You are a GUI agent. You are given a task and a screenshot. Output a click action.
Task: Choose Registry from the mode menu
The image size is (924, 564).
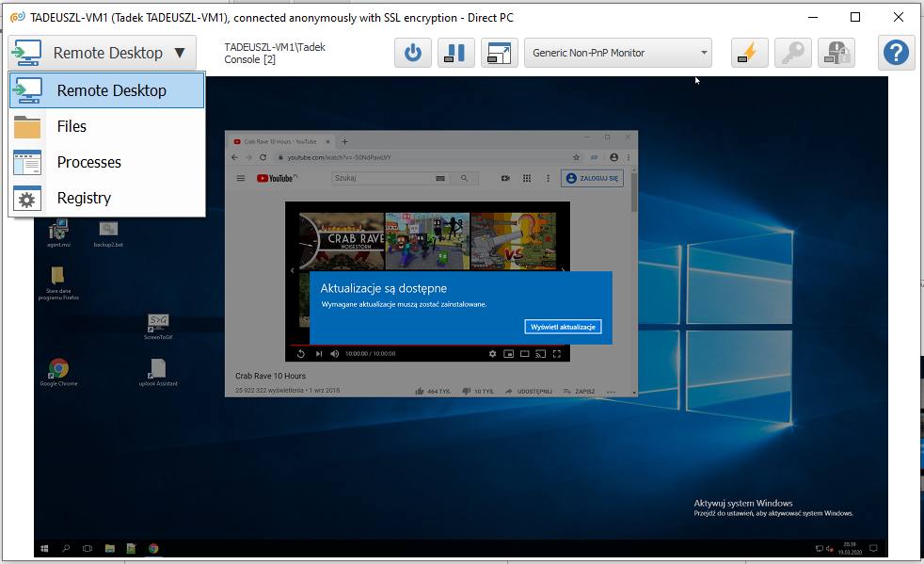pyautogui.click(x=84, y=198)
